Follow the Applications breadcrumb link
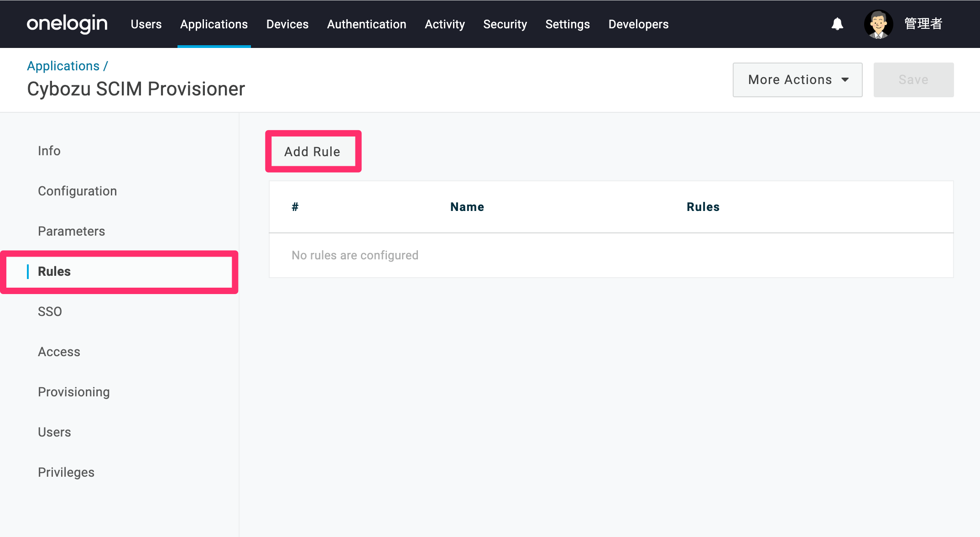Image resolution: width=980 pixels, height=537 pixels. (x=63, y=66)
